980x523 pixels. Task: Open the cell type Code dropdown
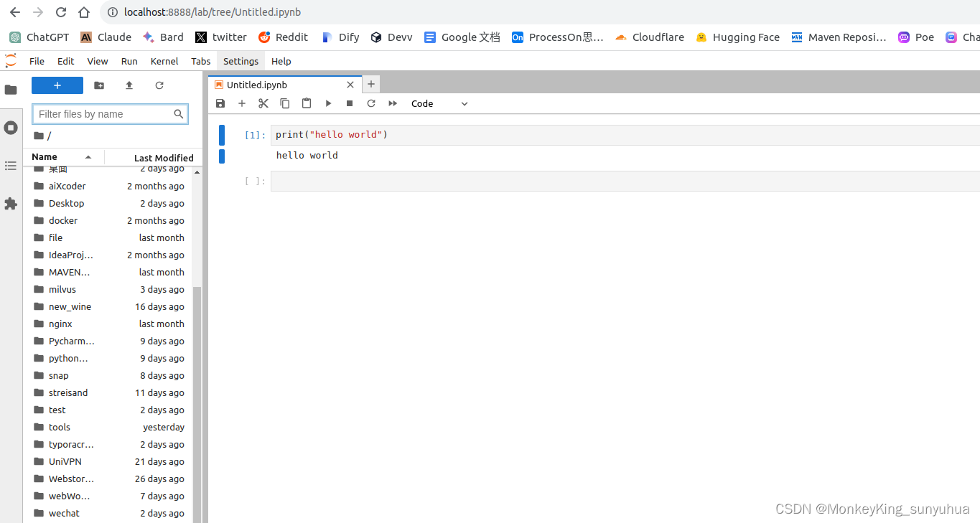point(439,103)
